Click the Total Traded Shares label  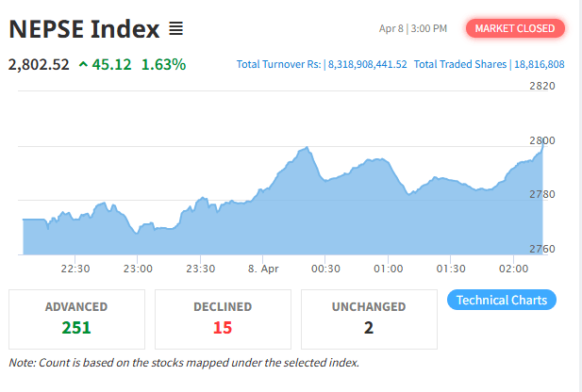tap(461, 65)
